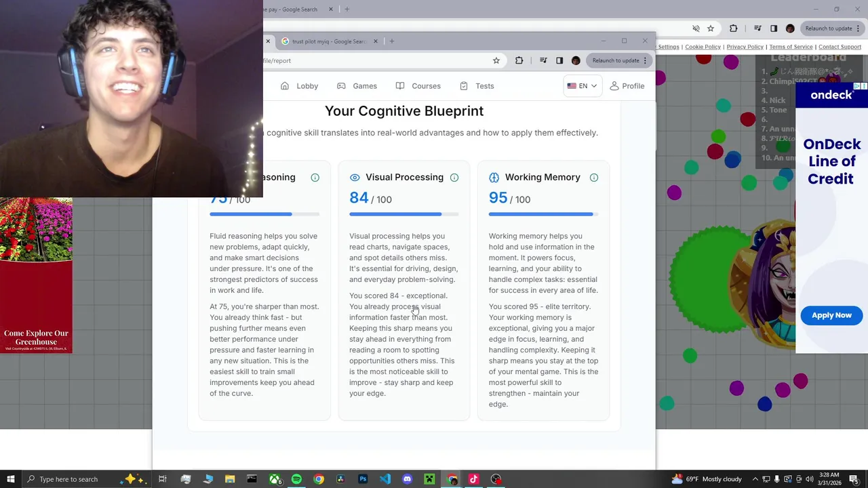Bookmark the report page with star icon

click(496, 60)
